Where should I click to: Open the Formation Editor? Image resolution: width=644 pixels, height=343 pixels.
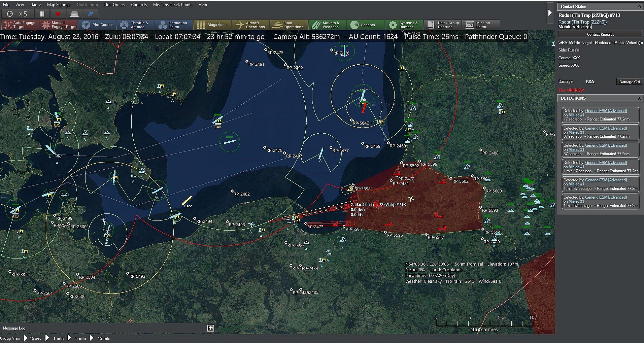click(x=174, y=25)
